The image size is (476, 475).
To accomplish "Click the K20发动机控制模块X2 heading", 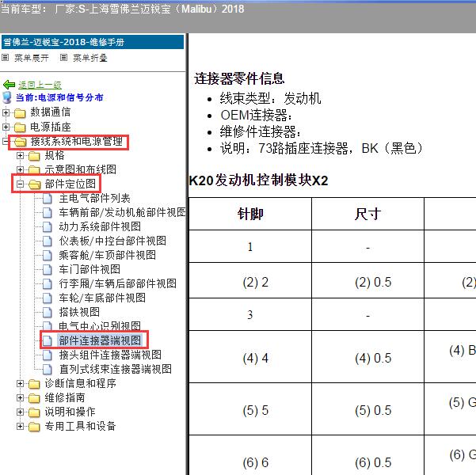I will (x=258, y=180).
